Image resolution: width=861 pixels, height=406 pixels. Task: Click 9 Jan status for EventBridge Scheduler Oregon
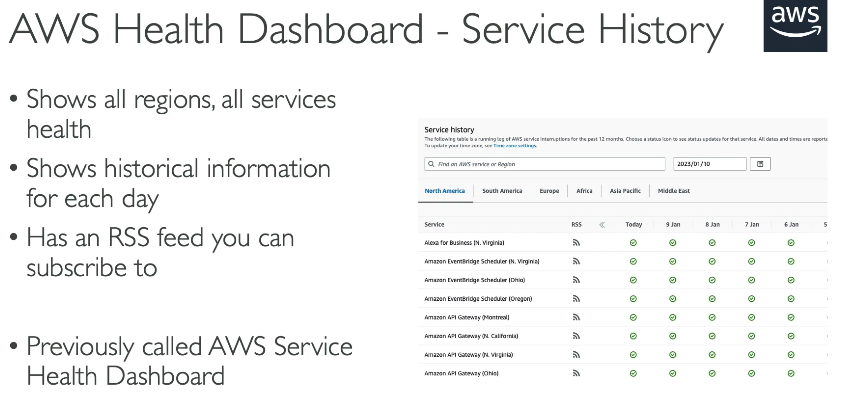[673, 299]
